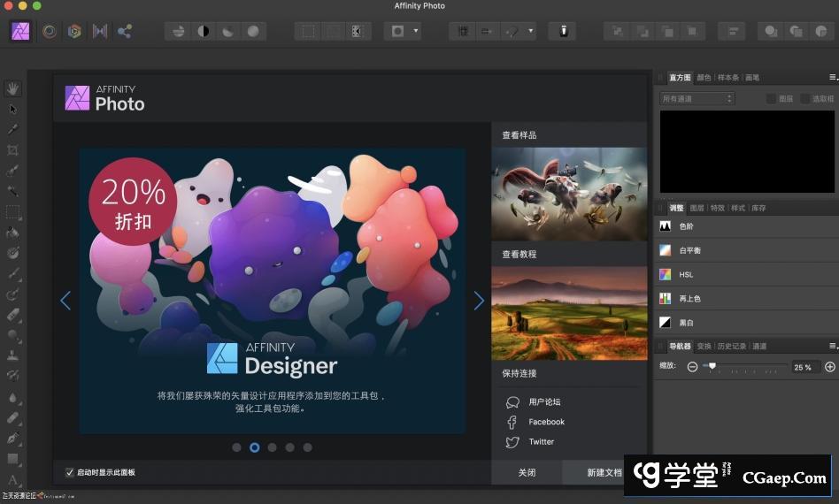Image resolution: width=839 pixels, height=504 pixels.
Task: Click the Share icon in top toolbar
Action: pos(124,31)
